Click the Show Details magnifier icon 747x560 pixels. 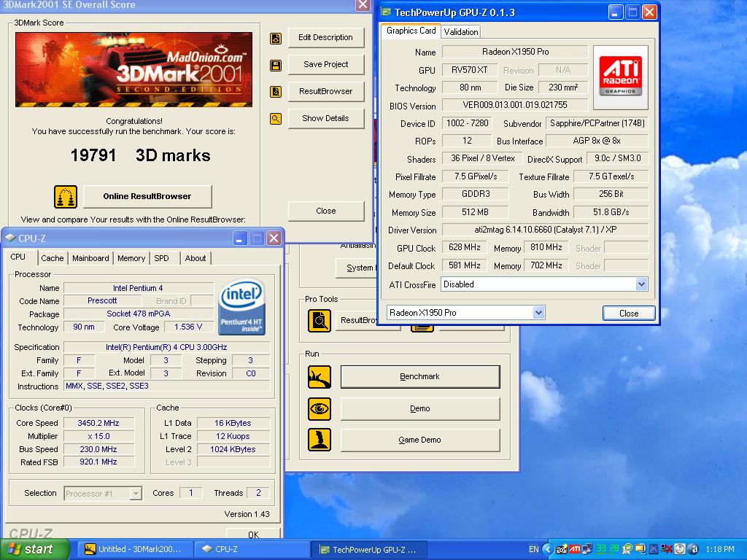pyautogui.click(x=275, y=119)
